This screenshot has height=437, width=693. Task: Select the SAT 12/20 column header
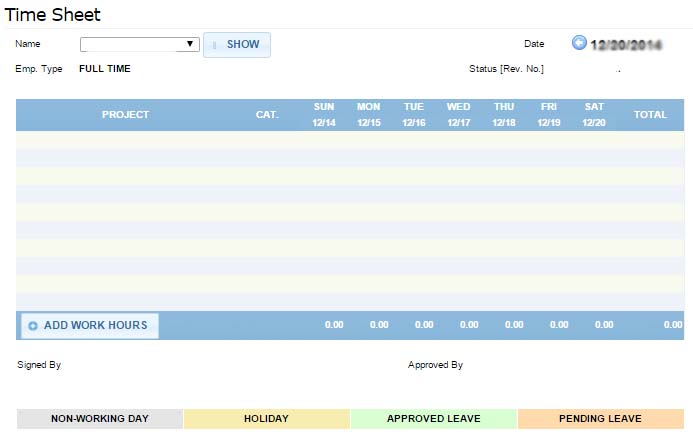594,115
